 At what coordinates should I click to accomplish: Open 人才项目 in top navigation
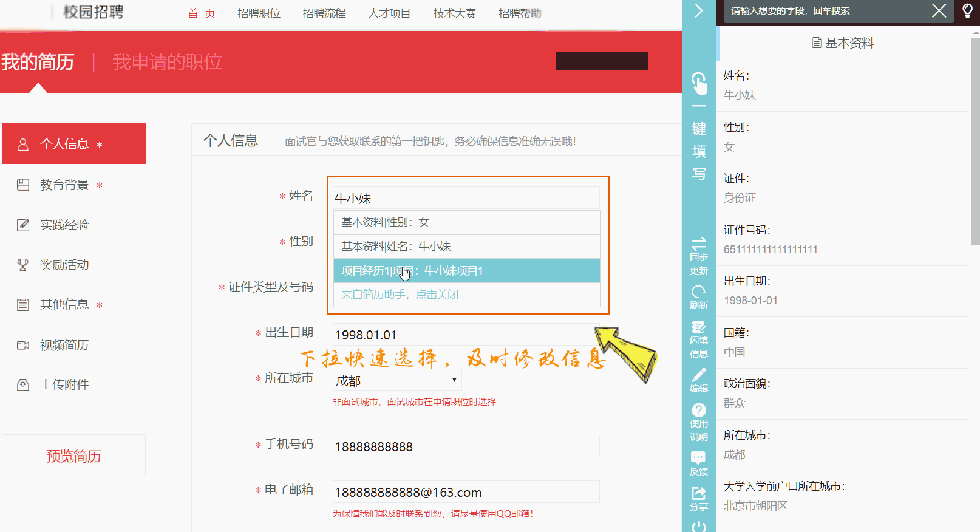click(389, 13)
